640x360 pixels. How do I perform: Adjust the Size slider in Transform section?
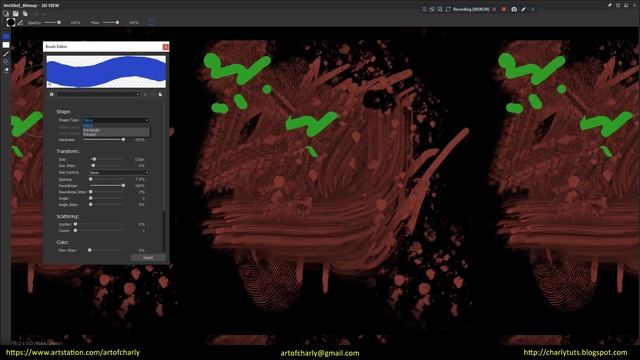(x=107, y=159)
